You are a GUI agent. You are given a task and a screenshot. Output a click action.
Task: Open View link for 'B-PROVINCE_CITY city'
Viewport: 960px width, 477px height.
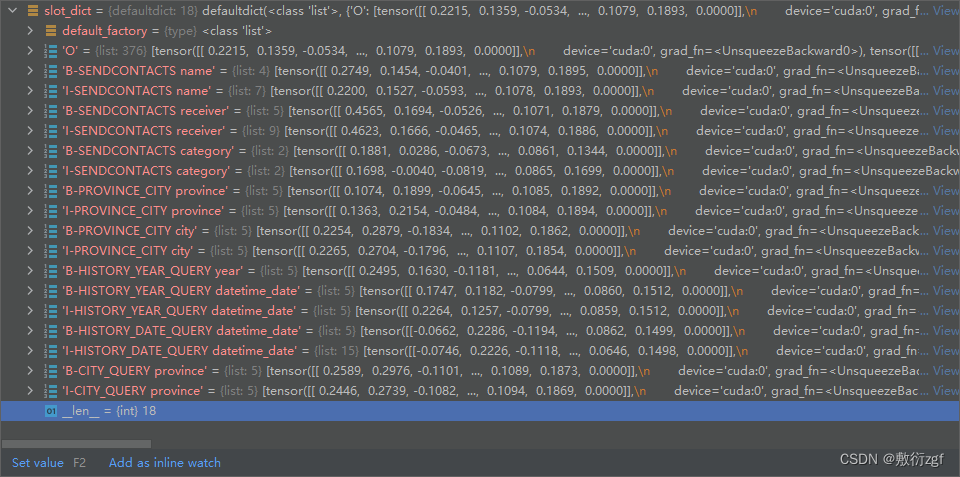click(x=945, y=231)
